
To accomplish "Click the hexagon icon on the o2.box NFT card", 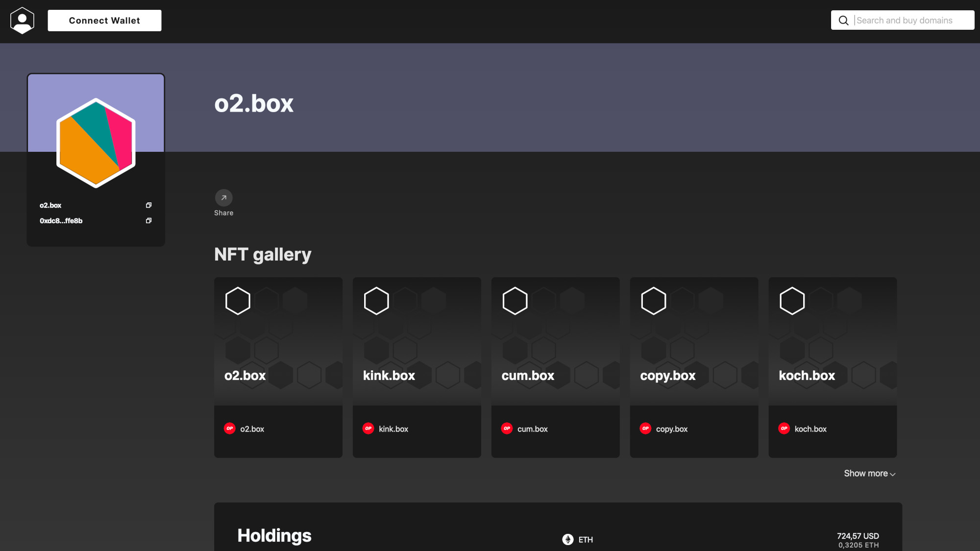I will point(238,300).
